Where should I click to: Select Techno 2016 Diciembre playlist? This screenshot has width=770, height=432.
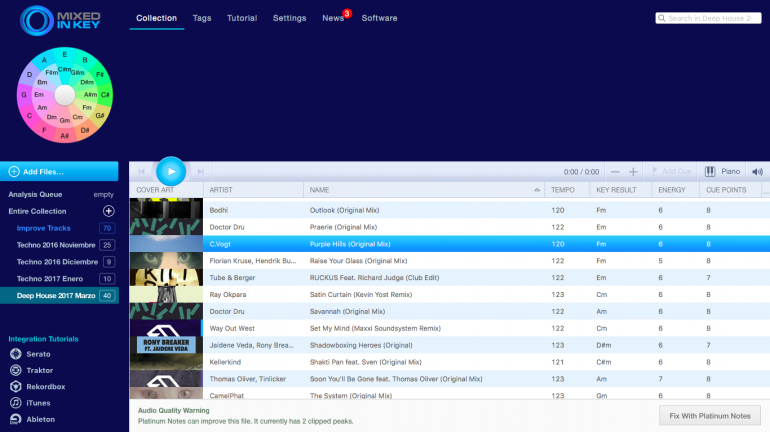pos(59,262)
